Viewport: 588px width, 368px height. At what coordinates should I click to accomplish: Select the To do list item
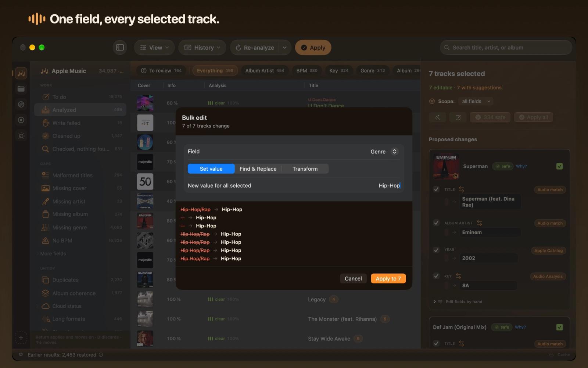pyautogui.click(x=80, y=97)
